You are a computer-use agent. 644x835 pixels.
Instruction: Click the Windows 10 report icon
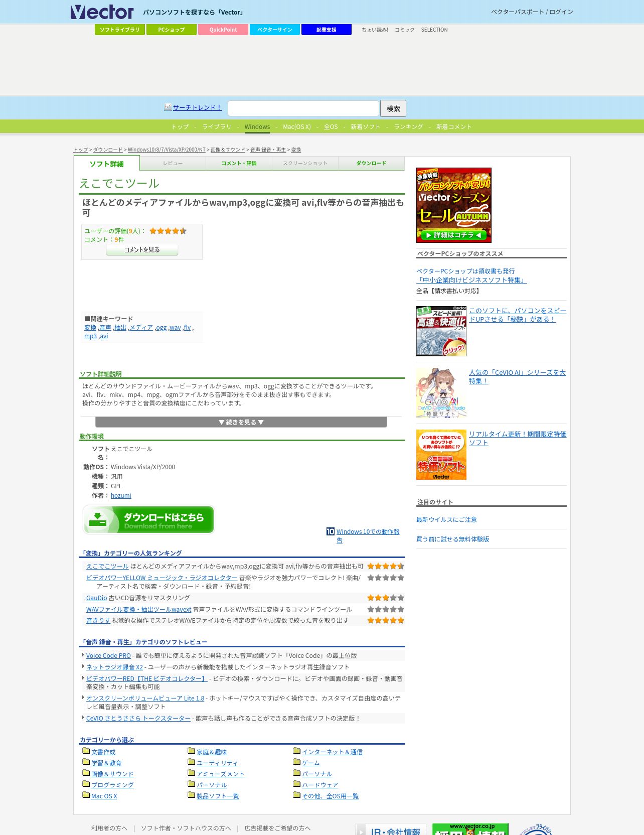(x=331, y=531)
